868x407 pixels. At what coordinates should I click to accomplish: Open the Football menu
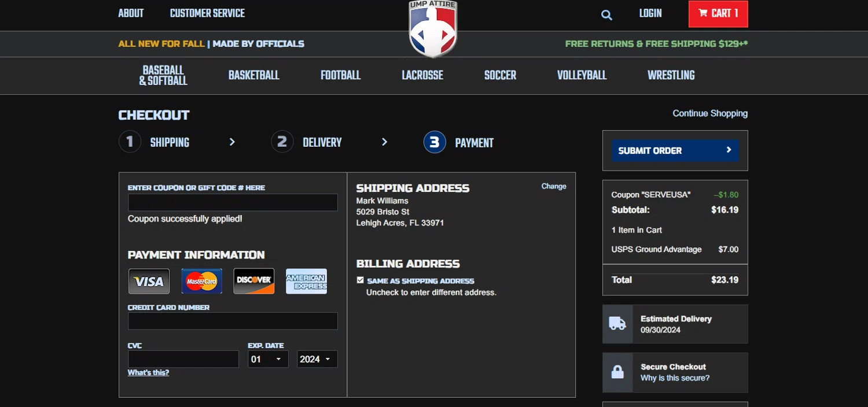point(341,75)
